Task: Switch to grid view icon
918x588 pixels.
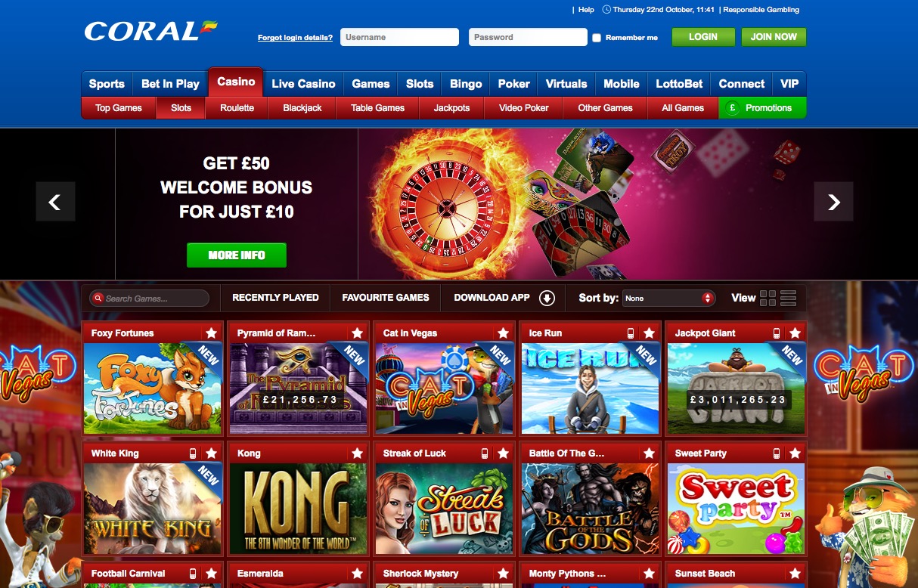Action: [768, 298]
